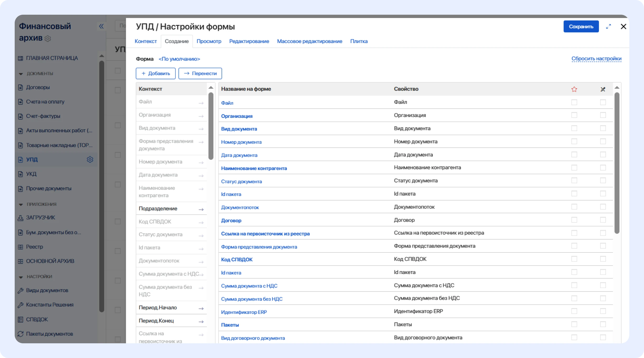Collapse the ПРИЛОЖЕНИЯ section
Screen dimensions: 644x358
click(x=21, y=204)
